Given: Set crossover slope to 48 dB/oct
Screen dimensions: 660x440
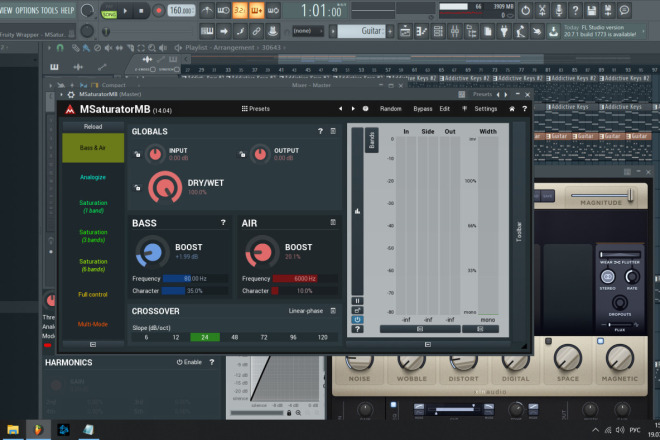Looking at the screenshot, I should (234, 337).
